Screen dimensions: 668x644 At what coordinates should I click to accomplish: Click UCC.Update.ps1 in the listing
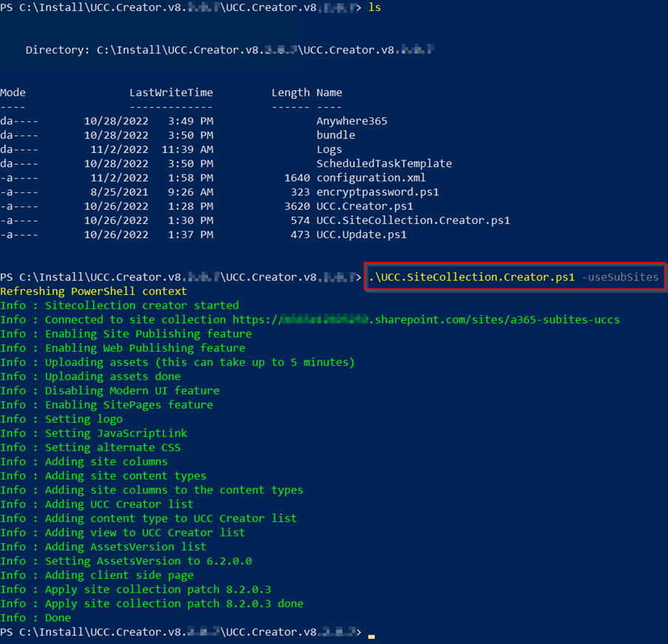(361, 234)
